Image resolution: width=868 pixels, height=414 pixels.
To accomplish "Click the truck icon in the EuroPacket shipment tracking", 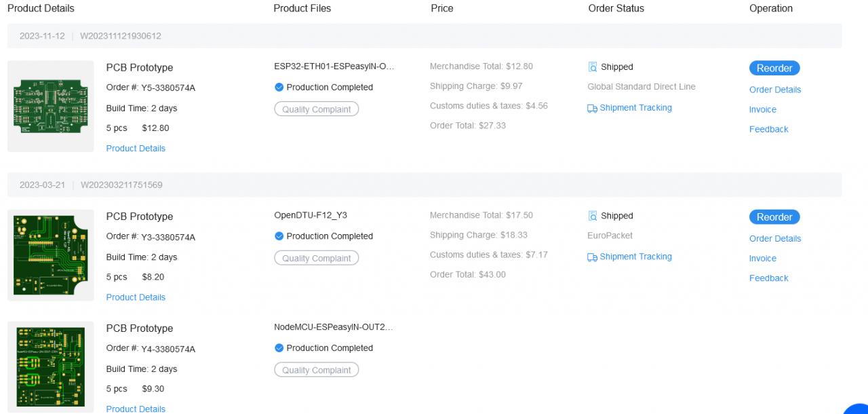I will coord(592,257).
